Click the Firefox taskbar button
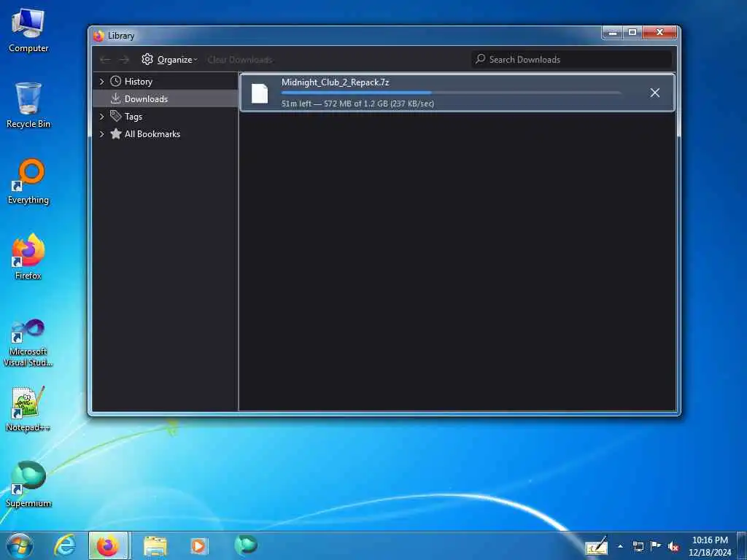This screenshot has width=747, height=560. coord(108,545)
